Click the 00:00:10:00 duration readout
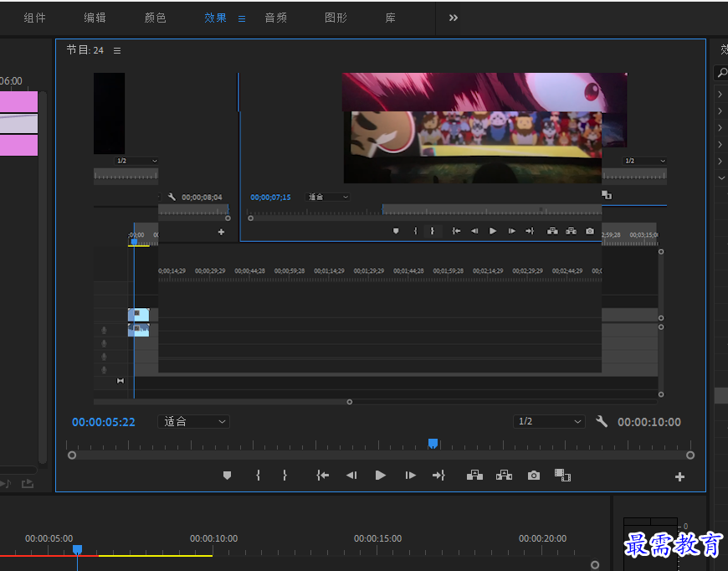 [x=649, y=422]
